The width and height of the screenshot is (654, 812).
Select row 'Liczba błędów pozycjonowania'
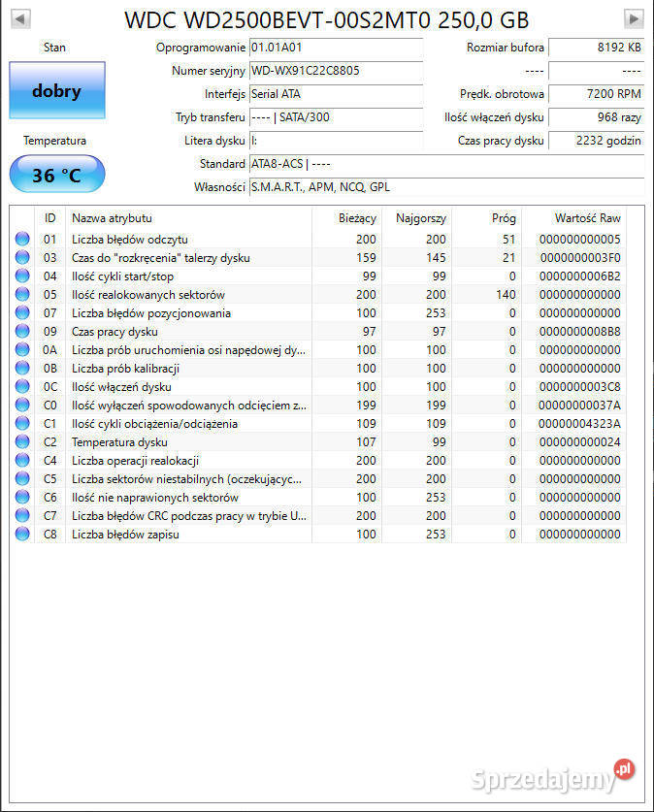tap(318, 312)
